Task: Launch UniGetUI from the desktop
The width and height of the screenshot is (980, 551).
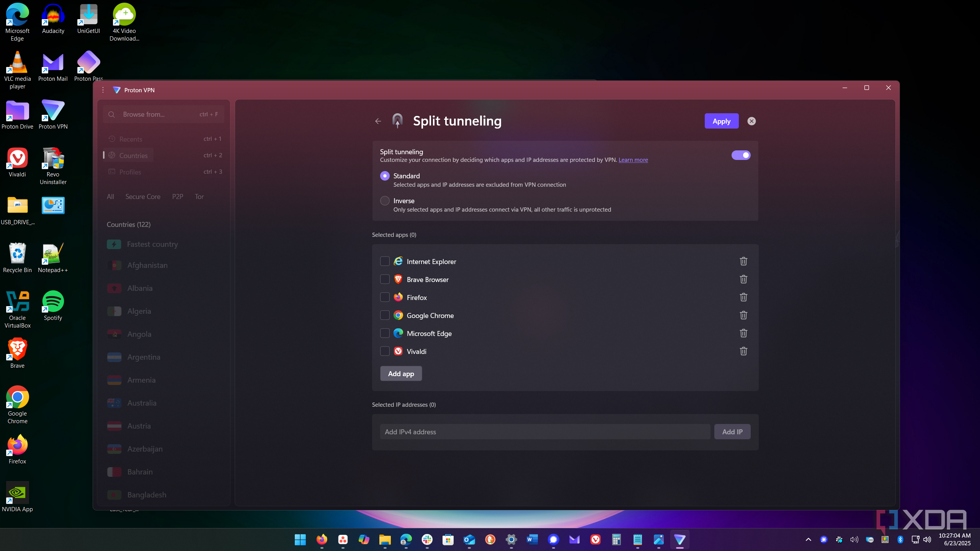Action: coord(88,19)
